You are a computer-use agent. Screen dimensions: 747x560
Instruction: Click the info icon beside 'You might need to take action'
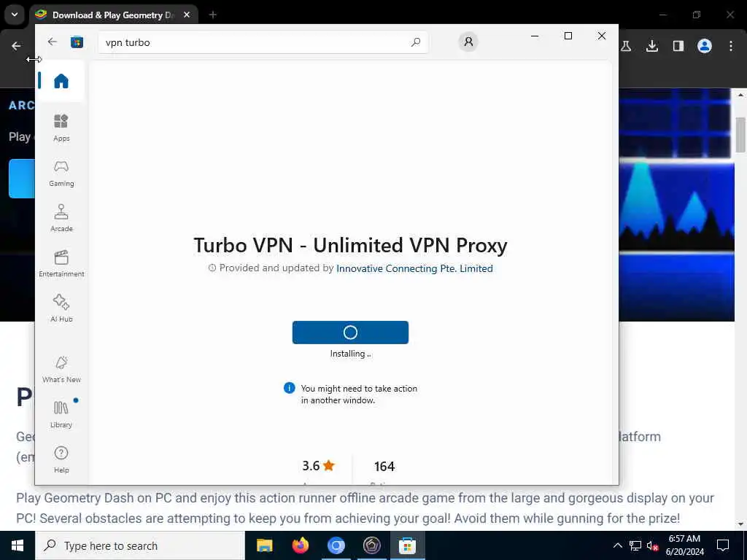point(289,388)
